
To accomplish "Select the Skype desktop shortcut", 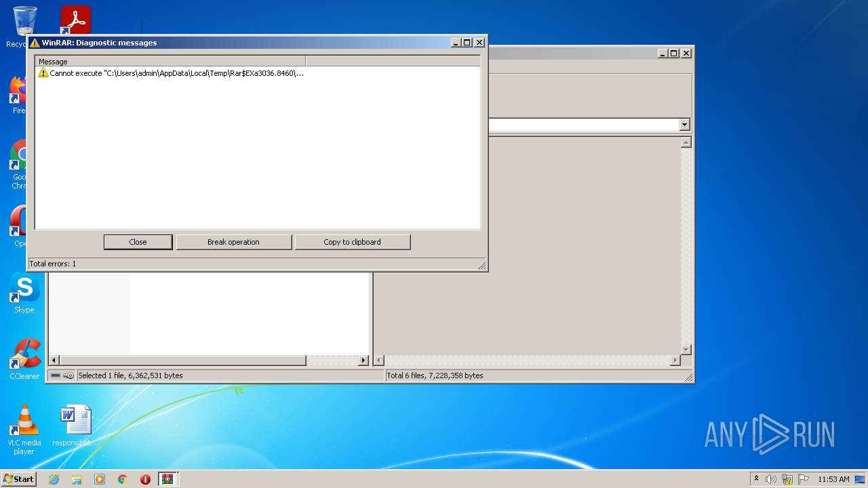I will [x=24, y=293].
